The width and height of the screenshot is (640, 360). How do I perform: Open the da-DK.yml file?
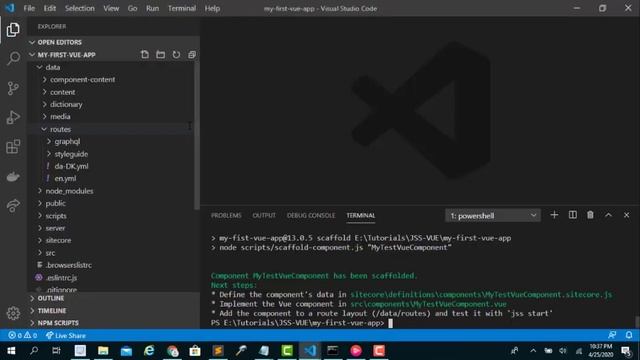click(111, 167)
